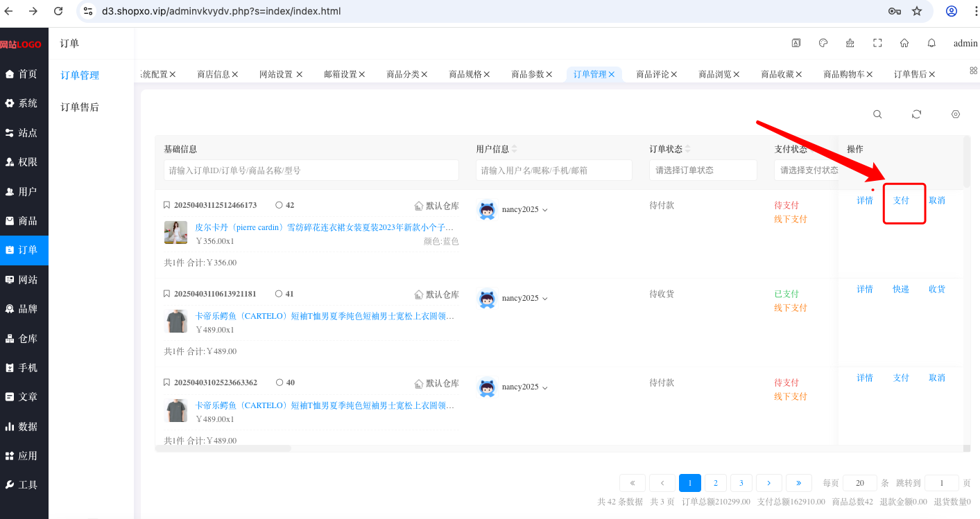Sort by 用户信息 column arrows

tap(515, 149)
